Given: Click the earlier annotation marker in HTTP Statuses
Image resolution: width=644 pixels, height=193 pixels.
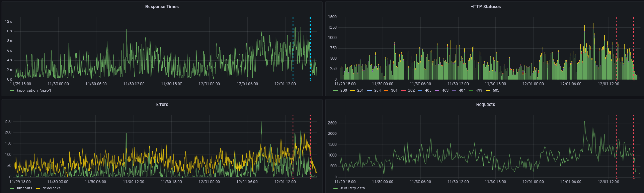Looking at the screenshot, I should tap(616, 81).
